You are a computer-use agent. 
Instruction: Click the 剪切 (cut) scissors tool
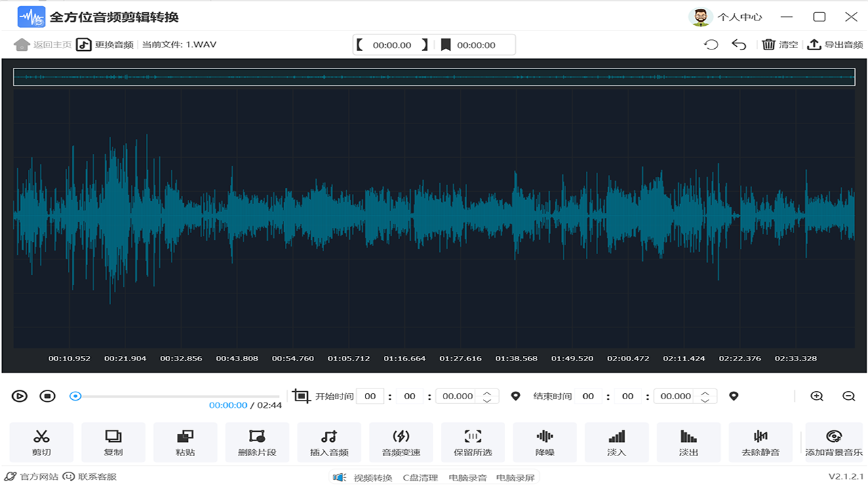[41, 443]
